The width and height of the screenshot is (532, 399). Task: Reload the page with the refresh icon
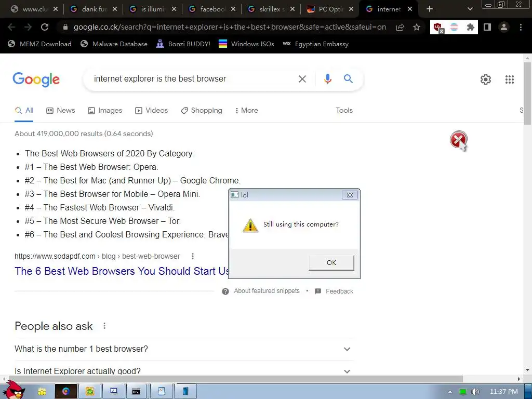pyautogui.click(x=45, y=27)
